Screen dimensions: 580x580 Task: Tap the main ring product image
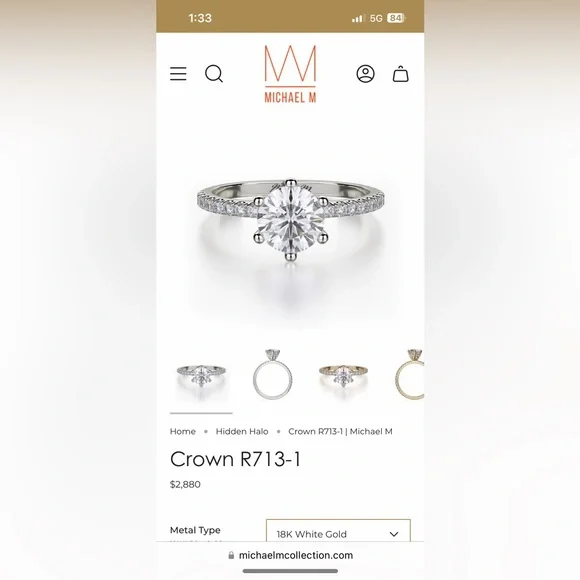pyautogui.click(x=290, y=221)
